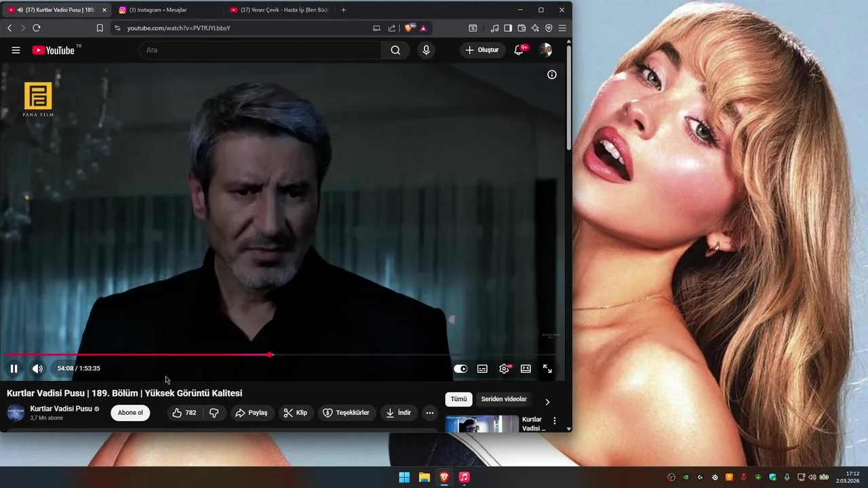868x488 pixels.
Task: Open Brave Rewards triangle icon
Action: point(423,28)
